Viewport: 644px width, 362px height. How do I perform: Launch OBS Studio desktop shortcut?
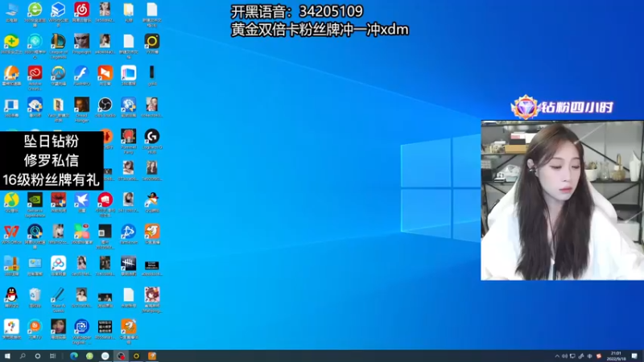[x=105, y=108]
